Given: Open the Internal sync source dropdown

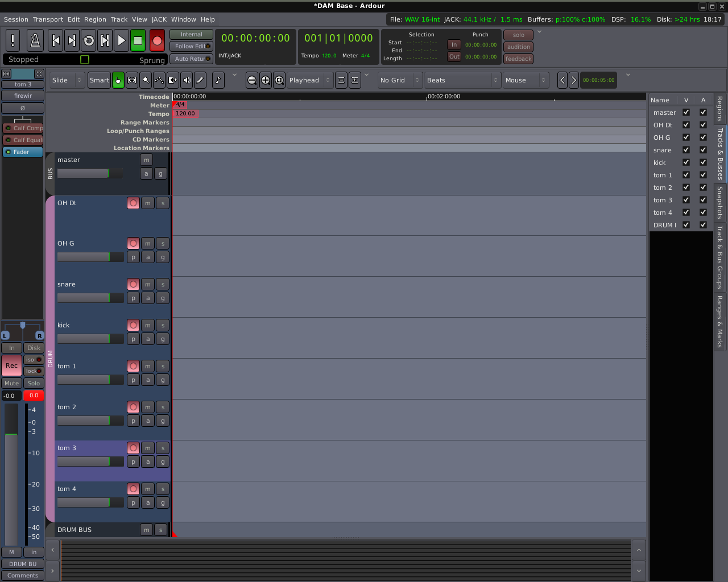Looking at the screenshot, I should [x=191, y=35].
